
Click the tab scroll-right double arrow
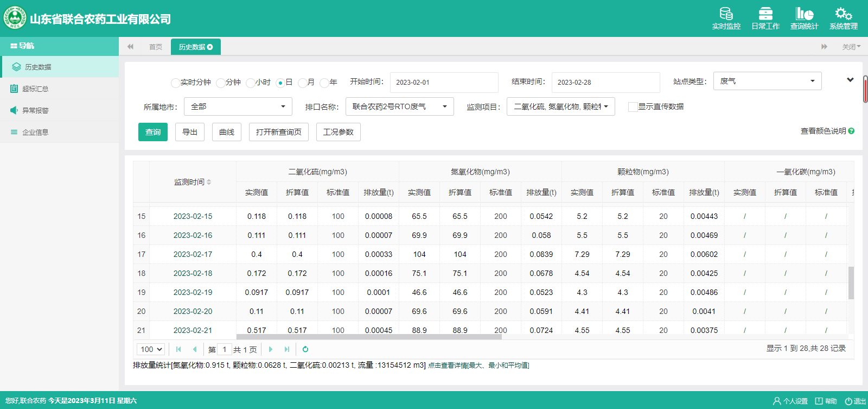tap(824, 47)
